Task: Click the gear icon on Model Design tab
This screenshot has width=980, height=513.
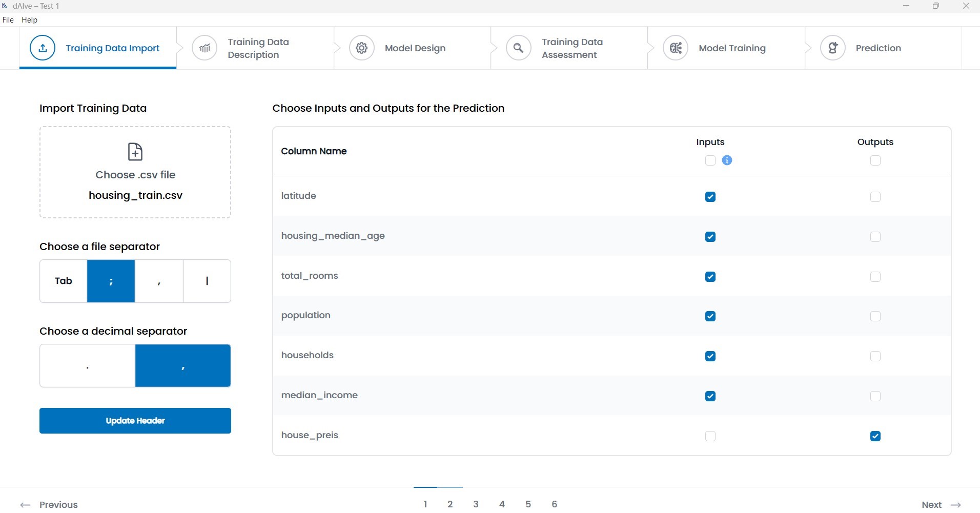Action: click(362, 48)
